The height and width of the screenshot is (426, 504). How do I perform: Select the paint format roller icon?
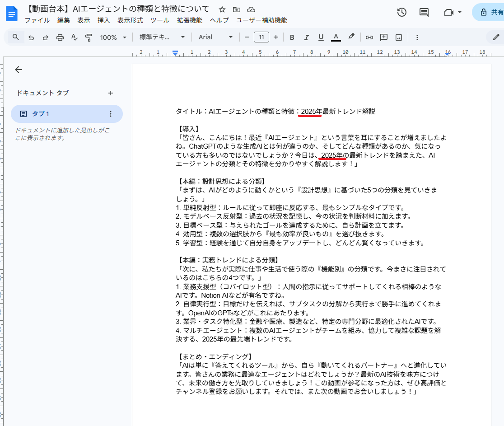point(89,37)
